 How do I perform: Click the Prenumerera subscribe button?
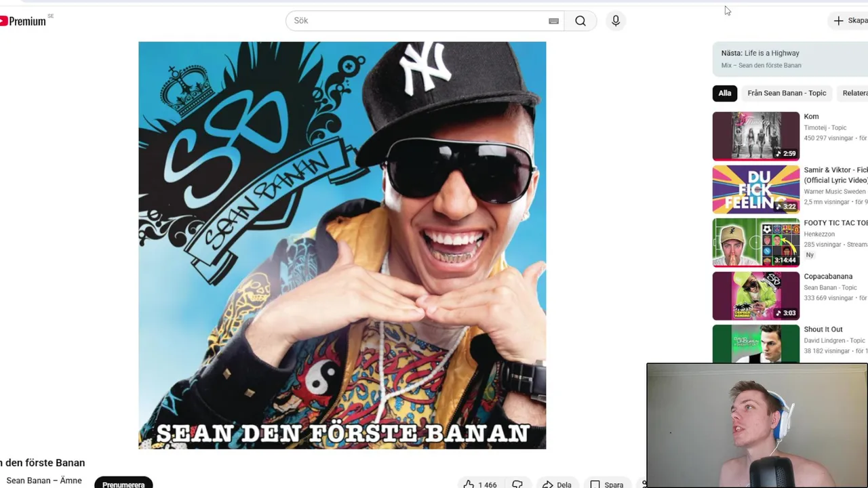pyautogui.click(x=123, y=483)
